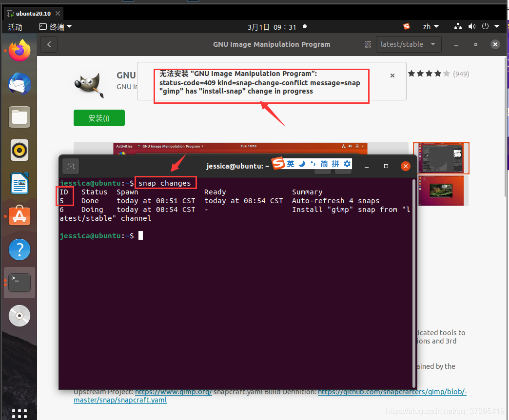Click the GIMP Wilber app icon
Viewport: 509px width, 420px height.
tap(89, 85)
